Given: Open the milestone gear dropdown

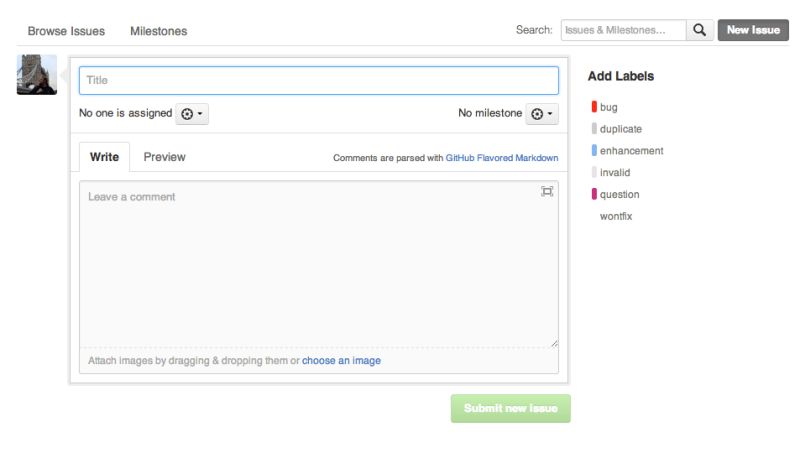Looking at the screenshot, I should (542, 114).
